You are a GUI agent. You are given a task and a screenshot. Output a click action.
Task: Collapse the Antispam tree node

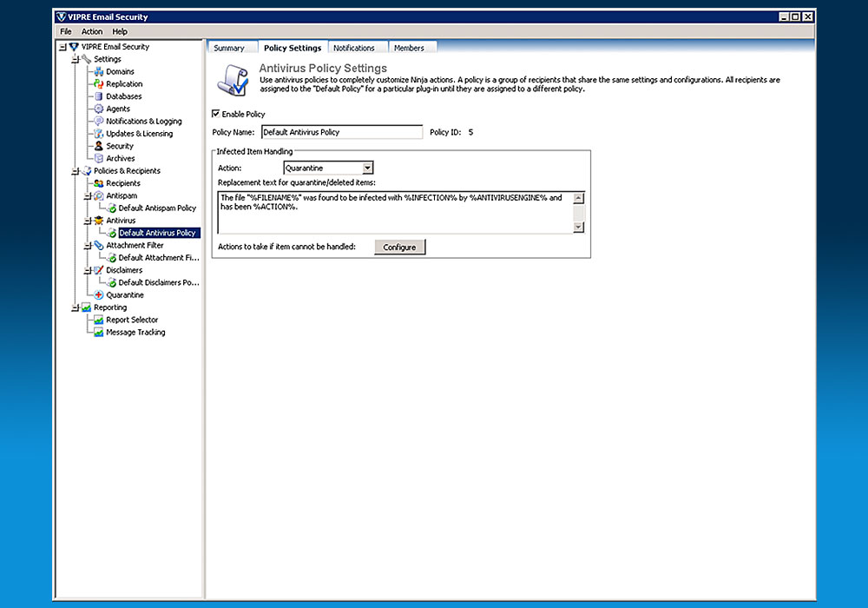[88, 196]
